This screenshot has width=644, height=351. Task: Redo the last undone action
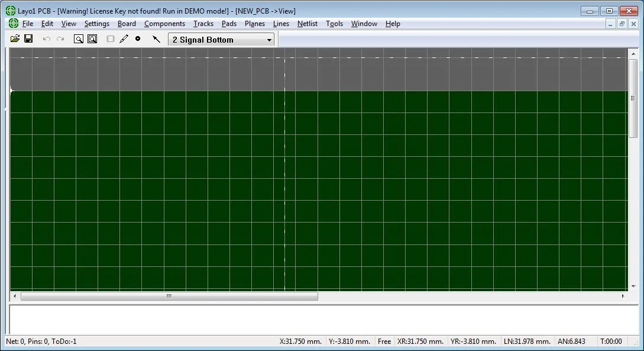(x=60, y=38)
